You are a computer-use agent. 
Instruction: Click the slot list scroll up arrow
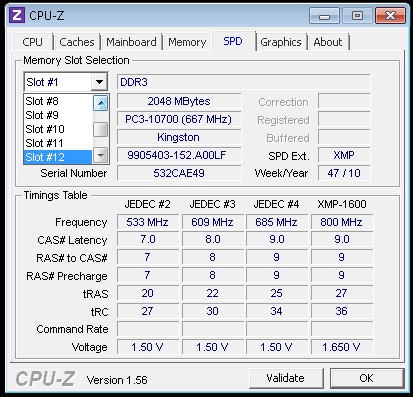coord(100,103)
